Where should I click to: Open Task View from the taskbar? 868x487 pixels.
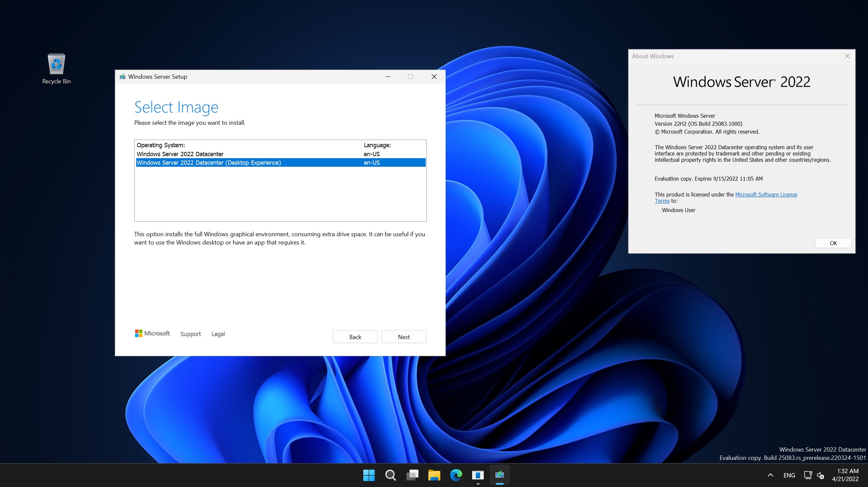point(413,475)
